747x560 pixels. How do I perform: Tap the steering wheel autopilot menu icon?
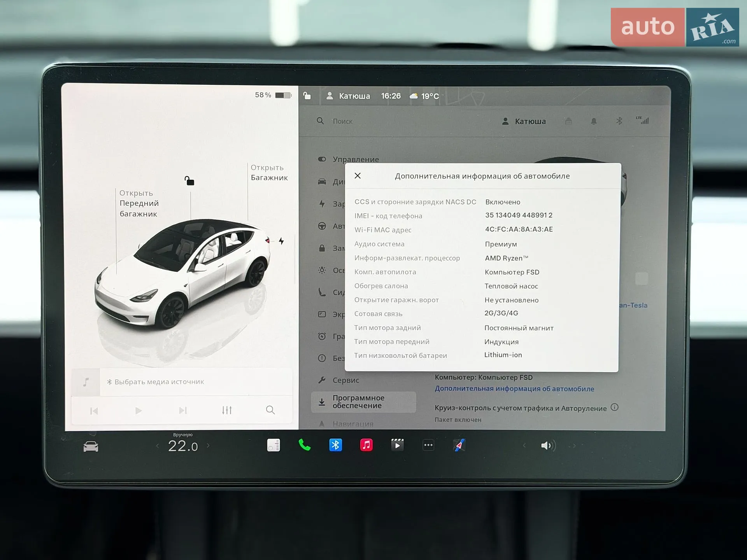pos(322,226)
